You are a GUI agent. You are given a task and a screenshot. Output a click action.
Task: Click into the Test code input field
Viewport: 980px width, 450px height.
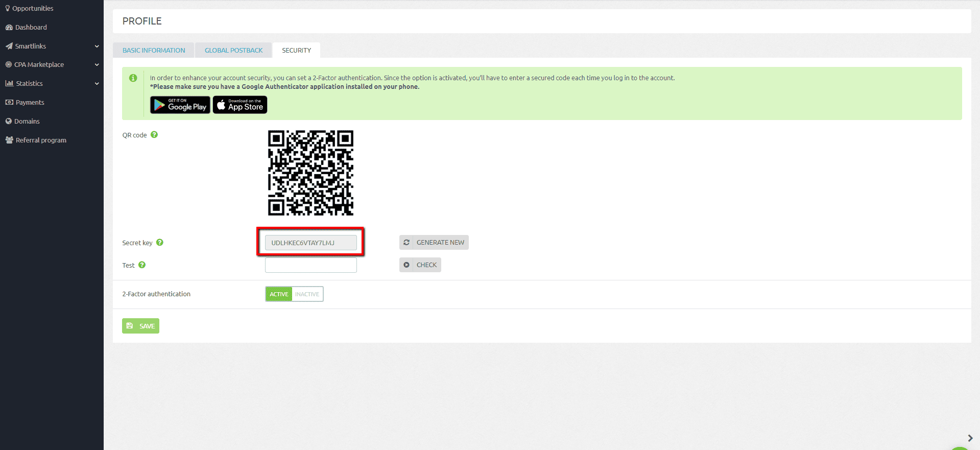(x=310, y=265)
